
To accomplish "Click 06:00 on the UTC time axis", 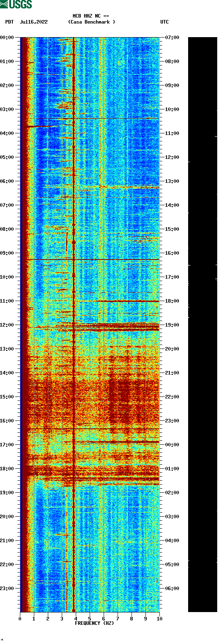I will click(x=172, y=589).
